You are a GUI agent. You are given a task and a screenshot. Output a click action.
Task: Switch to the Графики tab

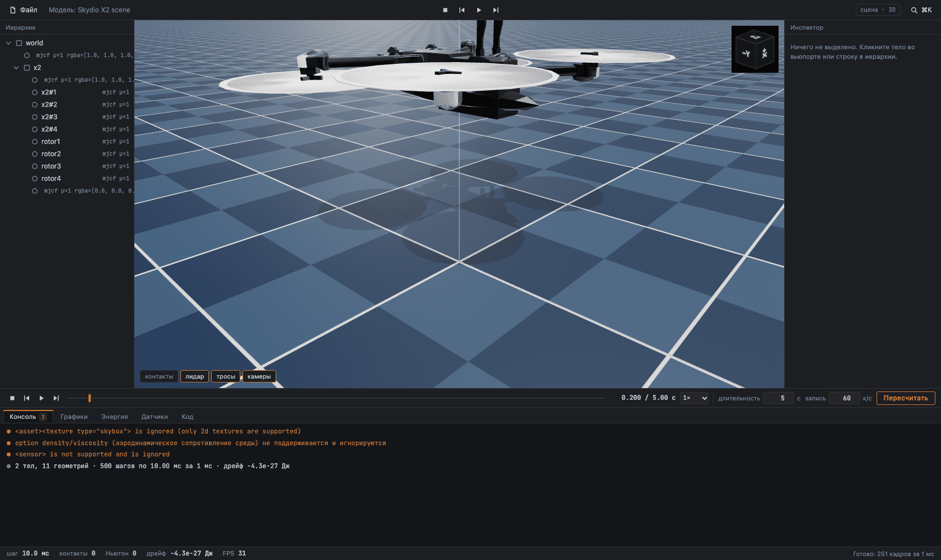coord(74,417)
